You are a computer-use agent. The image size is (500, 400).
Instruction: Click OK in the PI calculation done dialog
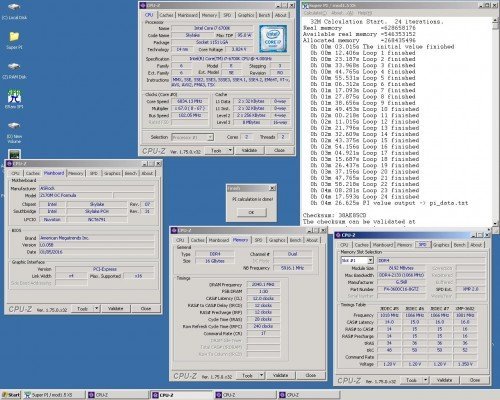252,212
